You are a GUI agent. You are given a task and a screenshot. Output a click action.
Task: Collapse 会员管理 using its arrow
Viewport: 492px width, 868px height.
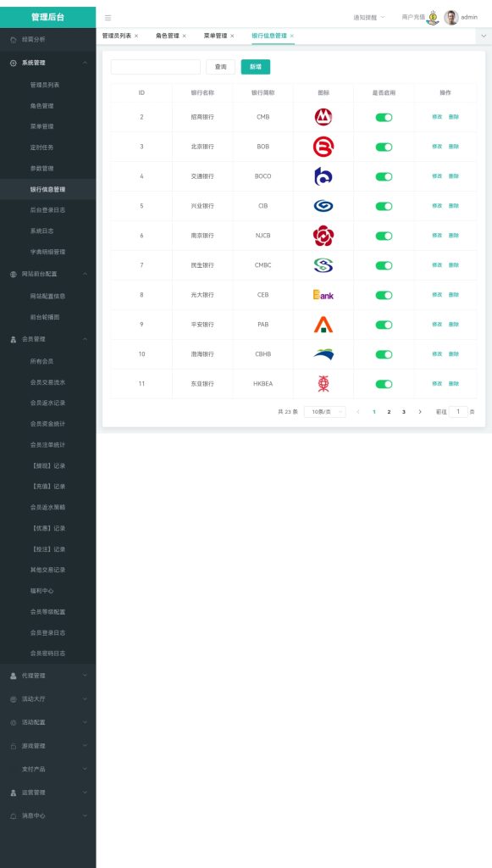pyautogui.click(x=86, y=339)
